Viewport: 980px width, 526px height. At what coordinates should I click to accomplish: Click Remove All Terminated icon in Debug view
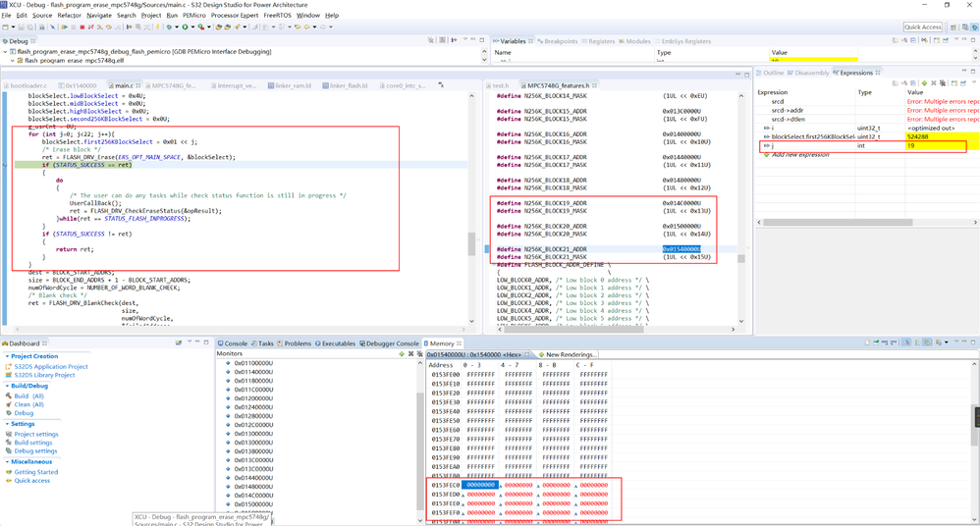[431, 40]
